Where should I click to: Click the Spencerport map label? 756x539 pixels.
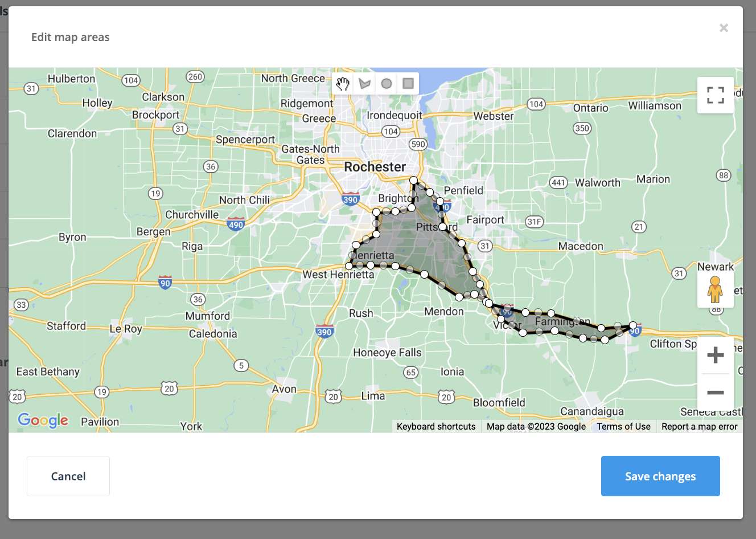click(x=245, y=140)
